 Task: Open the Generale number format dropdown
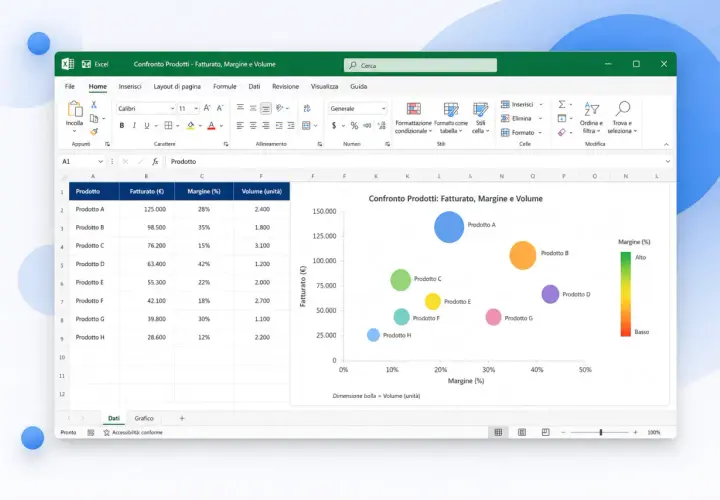383,108
